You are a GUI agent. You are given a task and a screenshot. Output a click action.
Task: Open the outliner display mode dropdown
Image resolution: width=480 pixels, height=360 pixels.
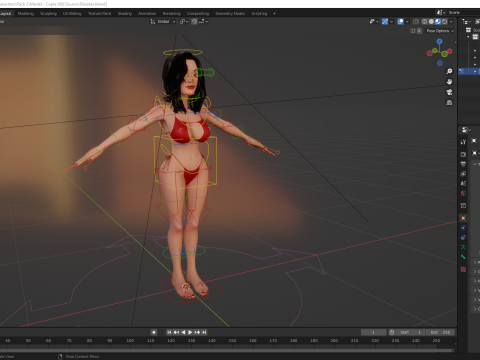pos(466,21)
